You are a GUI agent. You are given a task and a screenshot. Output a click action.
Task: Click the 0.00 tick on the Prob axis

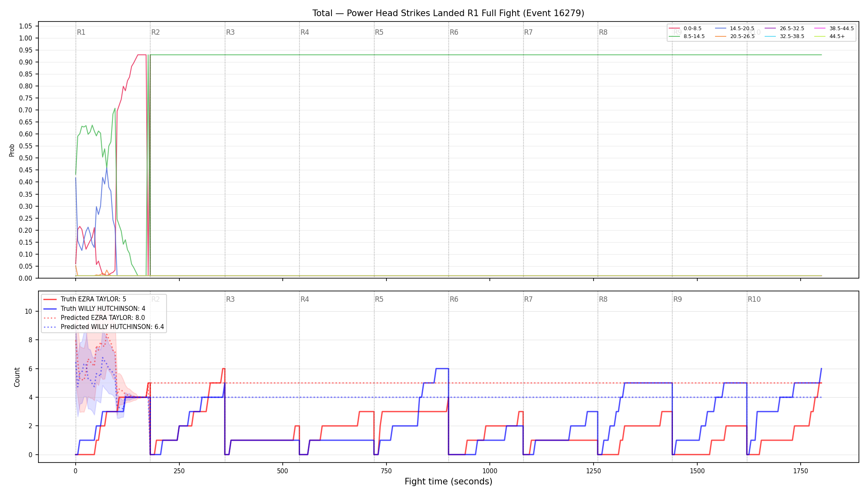[x=26, y=278]
